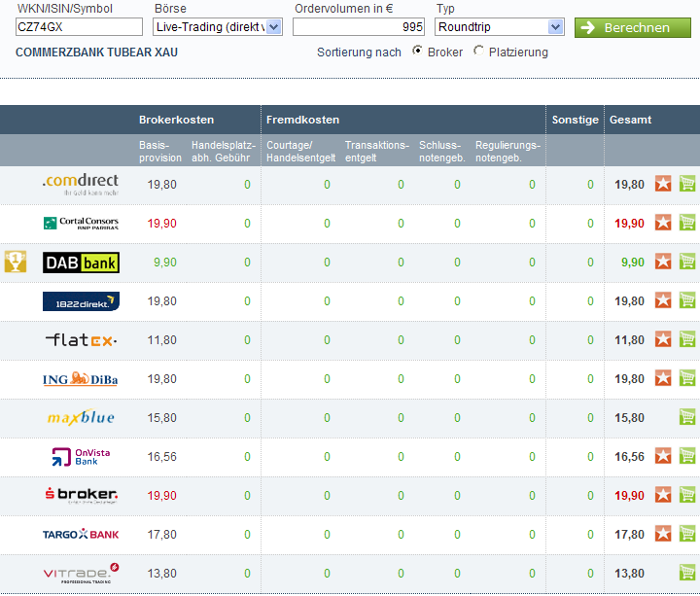
Task: Click the Basisprovision sub-header
Action: click(x=160, y=152)
